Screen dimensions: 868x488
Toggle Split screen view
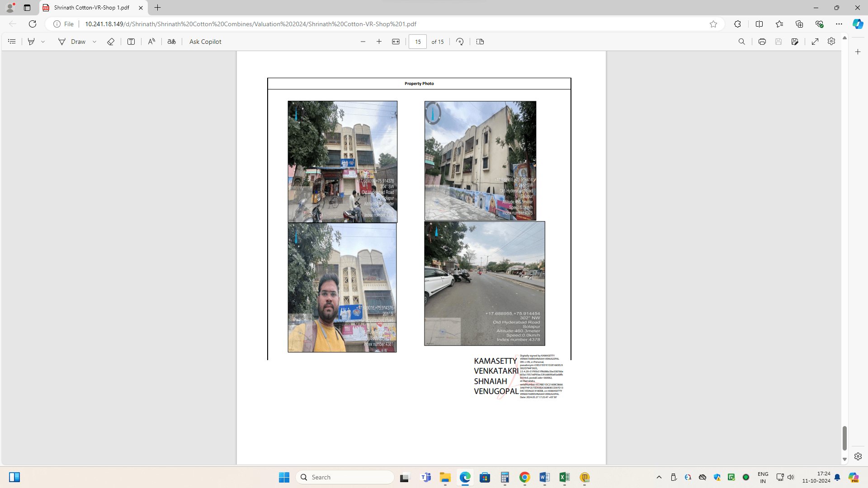[x=759, y=24]
